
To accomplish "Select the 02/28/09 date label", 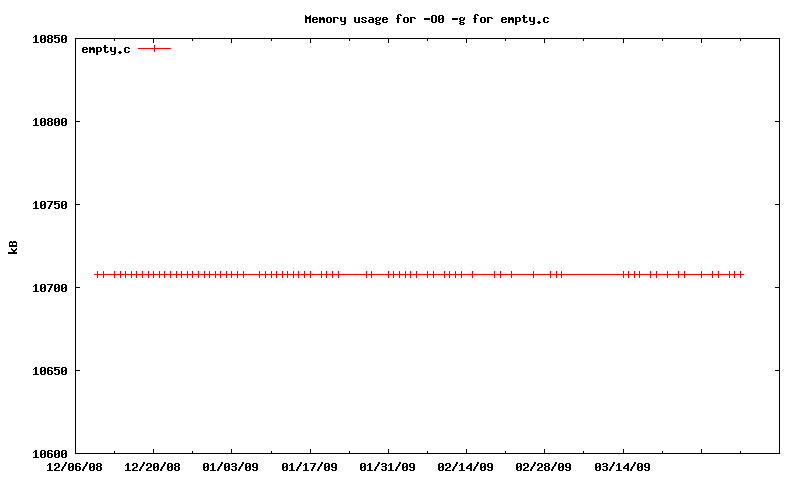I will (x=544, y=467).
